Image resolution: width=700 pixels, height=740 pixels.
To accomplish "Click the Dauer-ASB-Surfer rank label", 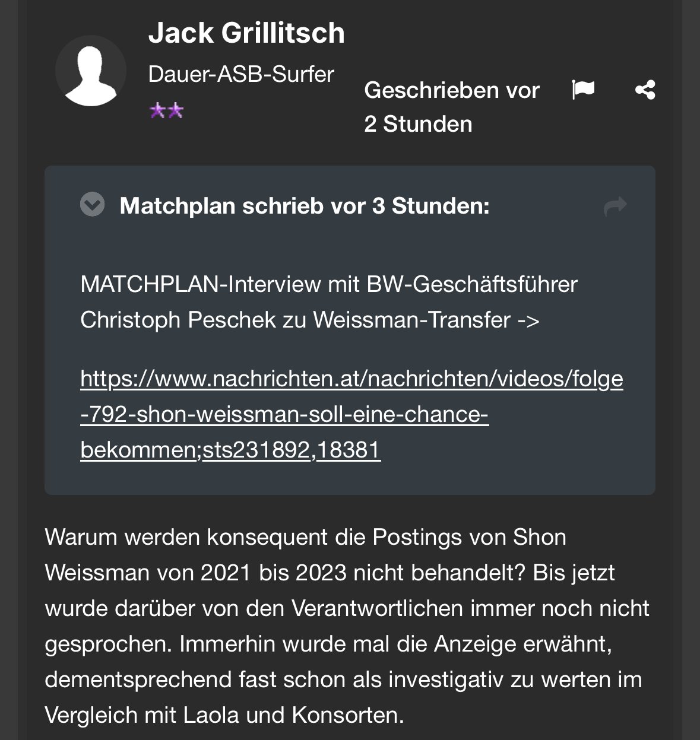I will point(241,75).
